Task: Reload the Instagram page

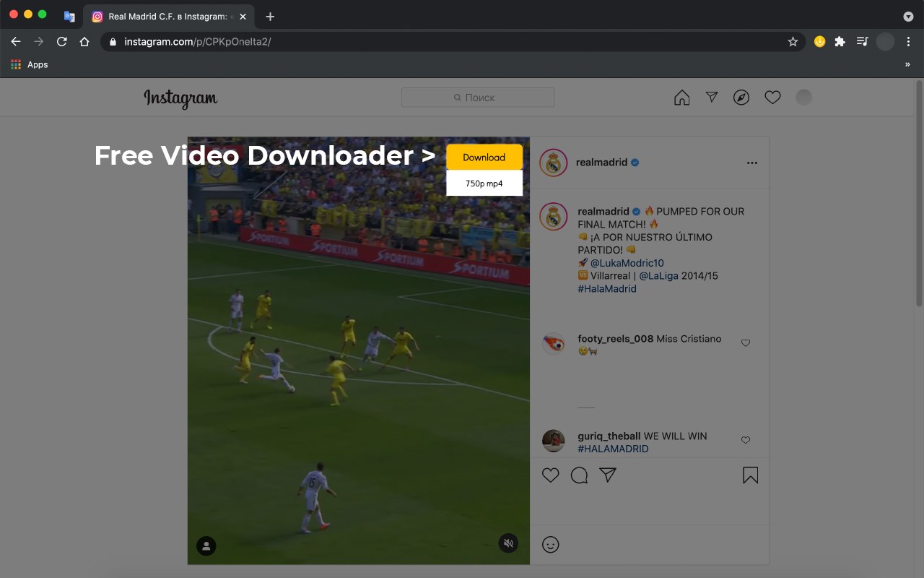Action: click(x=62, y=42)
